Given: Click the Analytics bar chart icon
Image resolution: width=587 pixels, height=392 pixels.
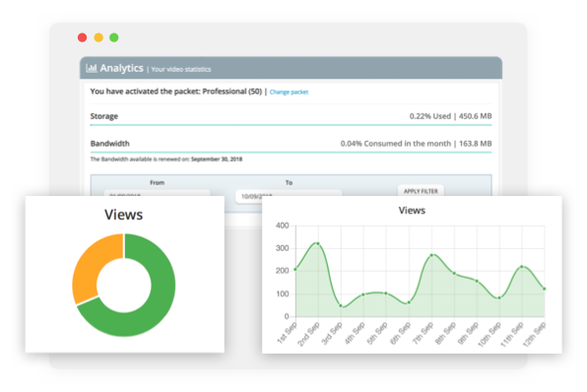Looking at the screenshot, I should pyautogui.click(x=92, y=68).
